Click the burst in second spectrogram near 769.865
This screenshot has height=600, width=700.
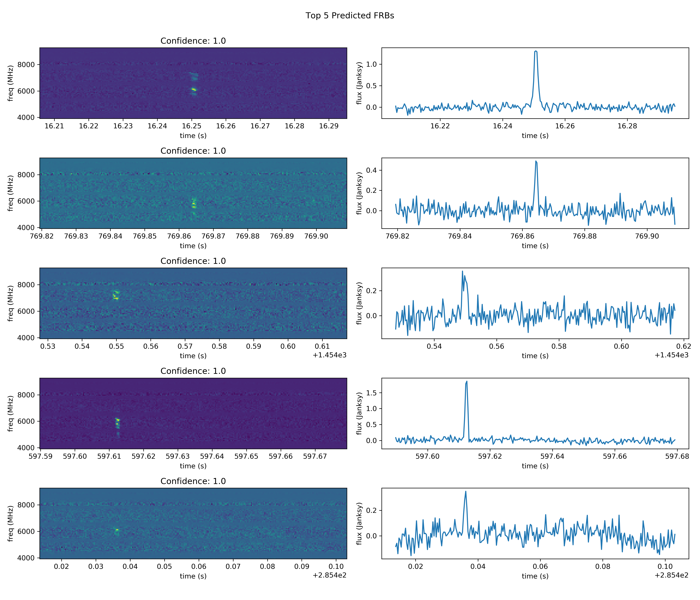pos(194,204)
